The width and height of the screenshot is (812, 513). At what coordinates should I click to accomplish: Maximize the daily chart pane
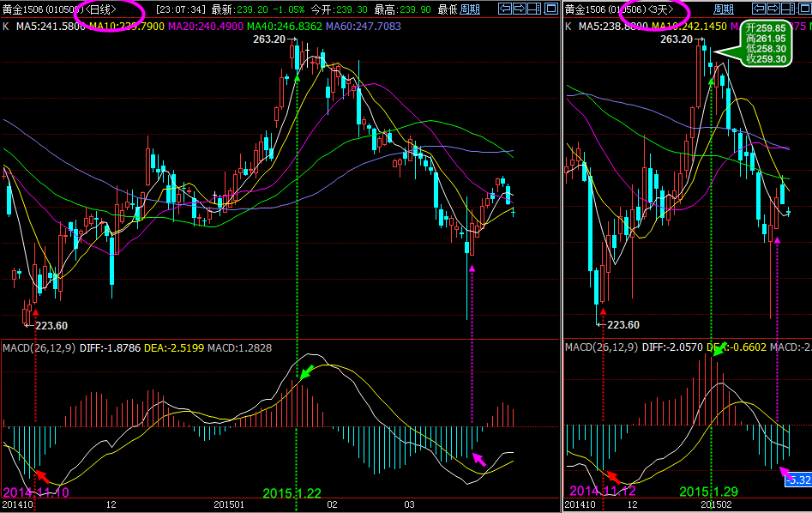click(x=550, y=9)
